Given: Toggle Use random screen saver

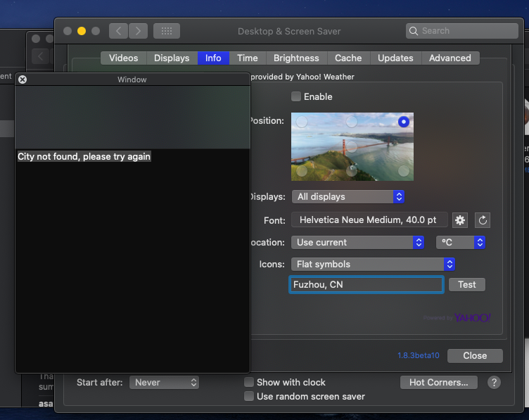Looking at the screenshot, I should [x=249, y=396].
